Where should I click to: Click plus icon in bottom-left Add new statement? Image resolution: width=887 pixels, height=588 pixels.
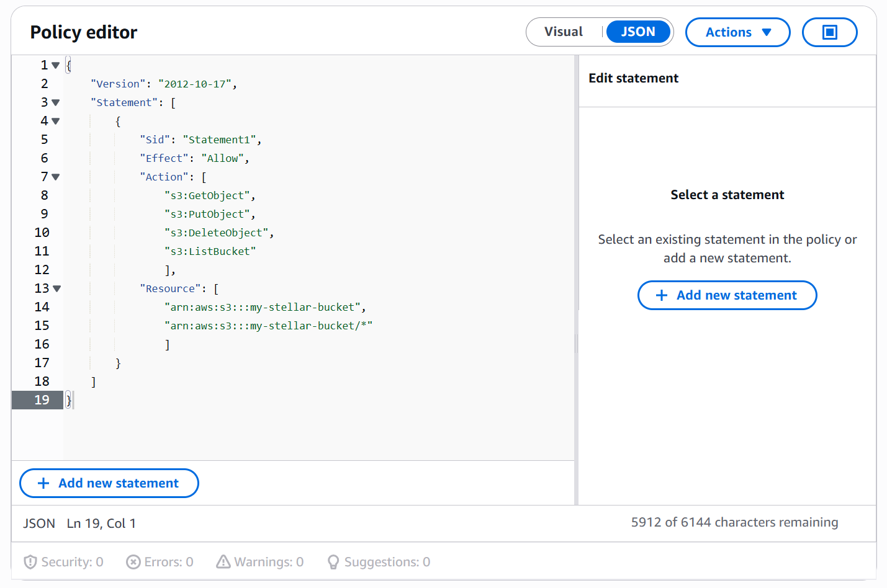pos(43,484)
